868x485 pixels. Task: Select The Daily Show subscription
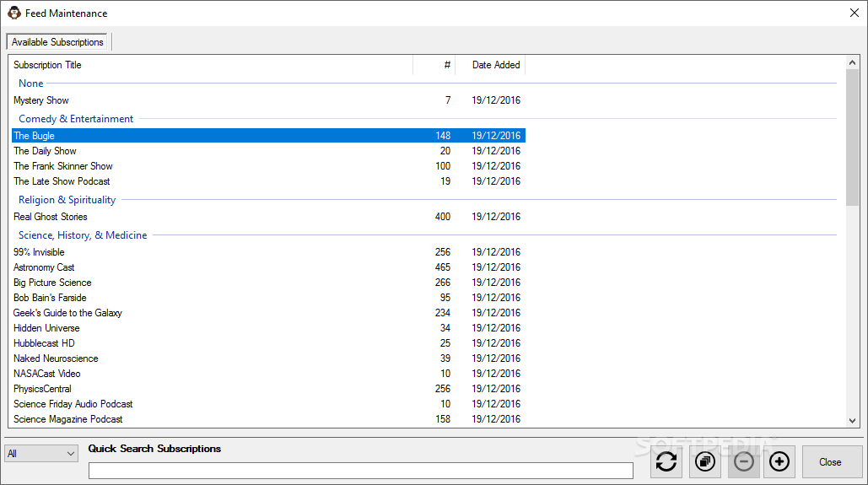coord(268,151)
